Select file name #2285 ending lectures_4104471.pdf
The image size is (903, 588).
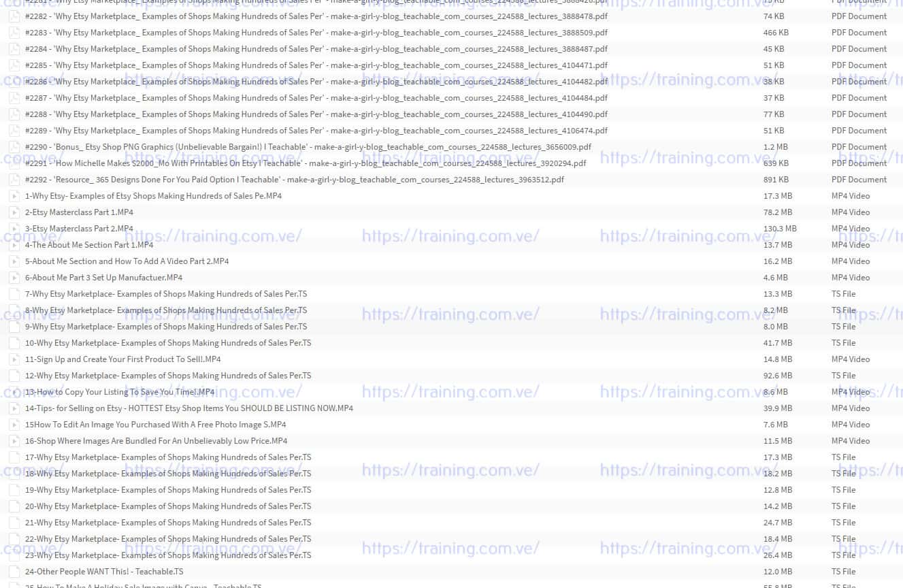click(x=316, y=65)
